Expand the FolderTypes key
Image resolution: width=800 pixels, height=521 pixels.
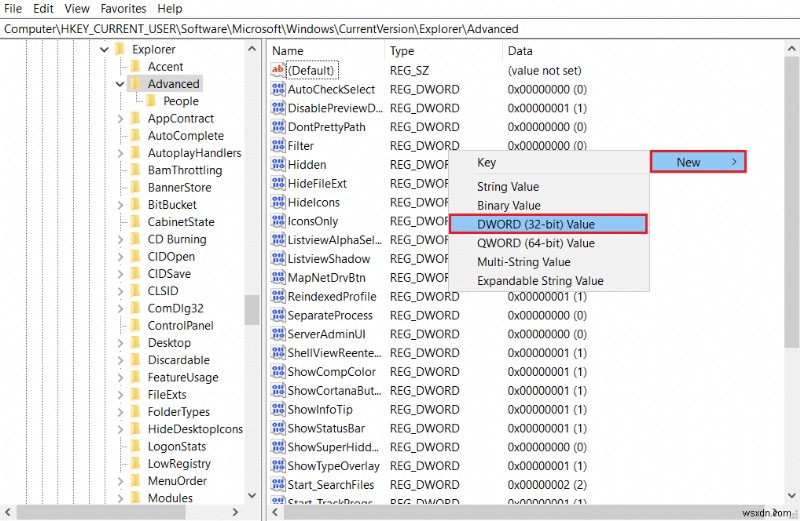(x=120, y=412)
